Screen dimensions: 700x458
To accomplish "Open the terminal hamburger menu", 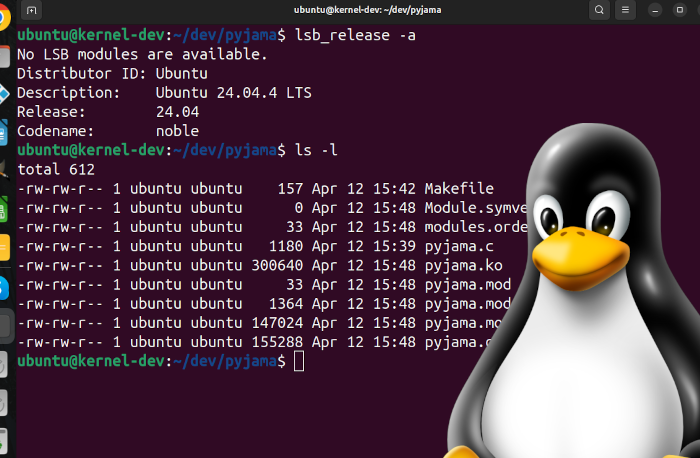I will [x=625, y=10].
